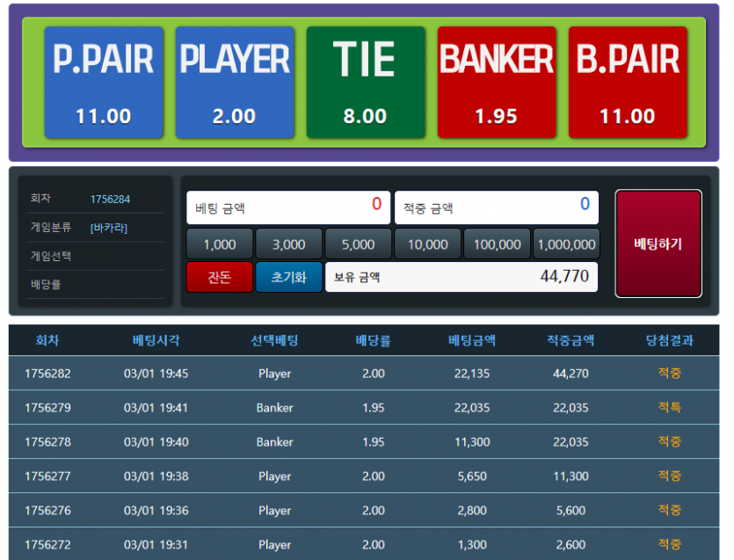Screen dimensions: 734x560
Task: Click the 게임선택 label
Action: tap(51, 256)
